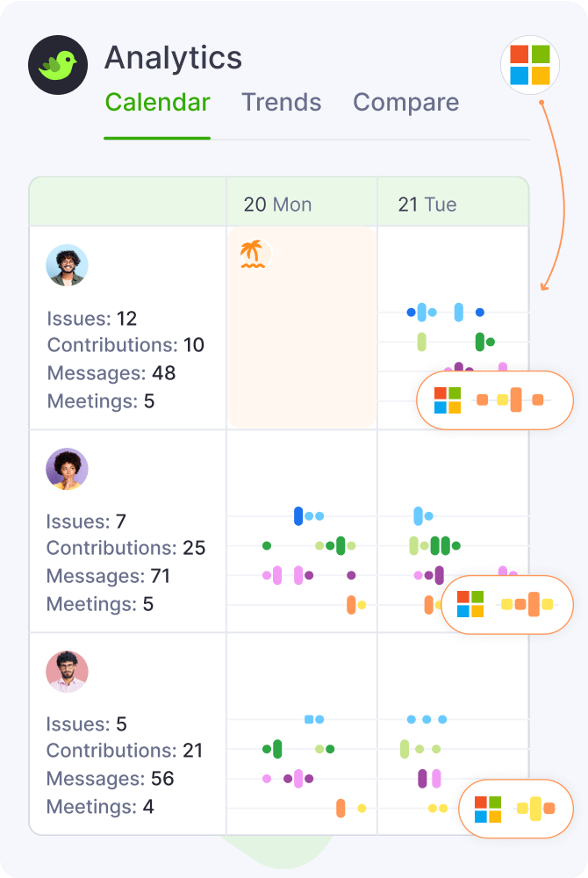The image size is (588, 878).
Task: Click third user's pink-background avatar
Action: (68, 672)
